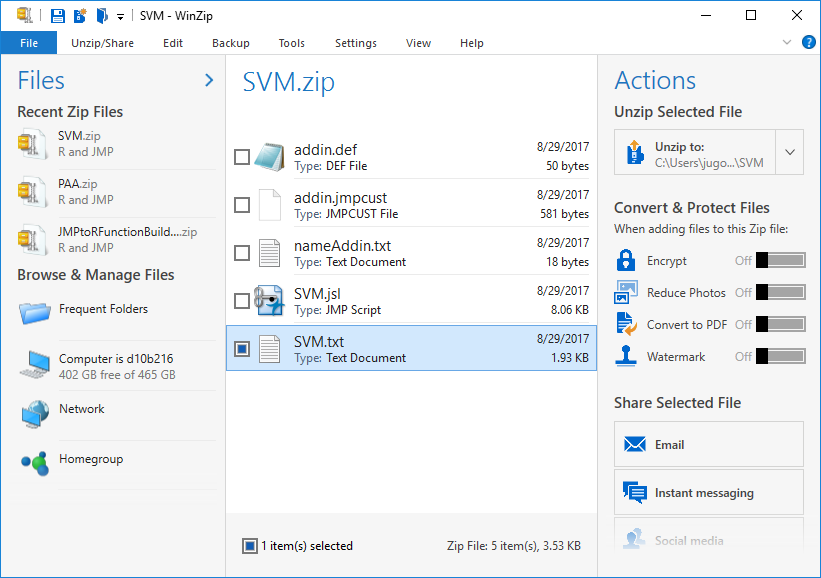The width and height of the screenshot is (821, 578).
Task: Click the Email share button
Action: [708, 444]
